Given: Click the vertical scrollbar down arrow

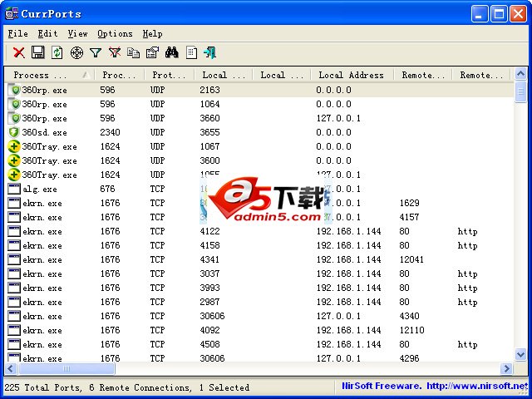Looking at the screenshot, I should click(520, 355).
